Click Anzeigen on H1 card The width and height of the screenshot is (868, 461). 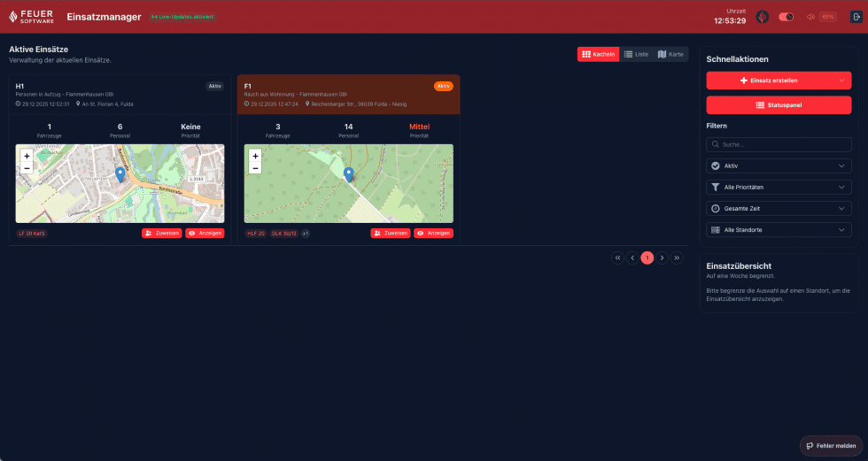(205, 234)
